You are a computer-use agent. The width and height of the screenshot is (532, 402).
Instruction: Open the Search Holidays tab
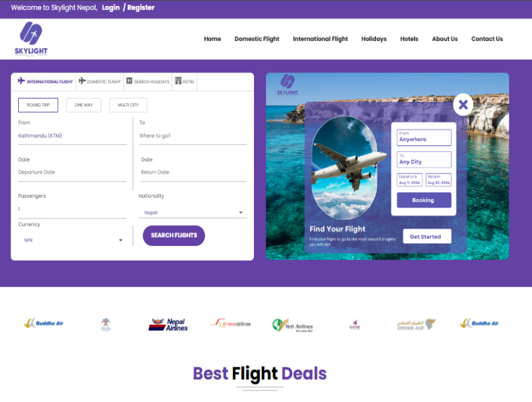click(x=148, y=82)
